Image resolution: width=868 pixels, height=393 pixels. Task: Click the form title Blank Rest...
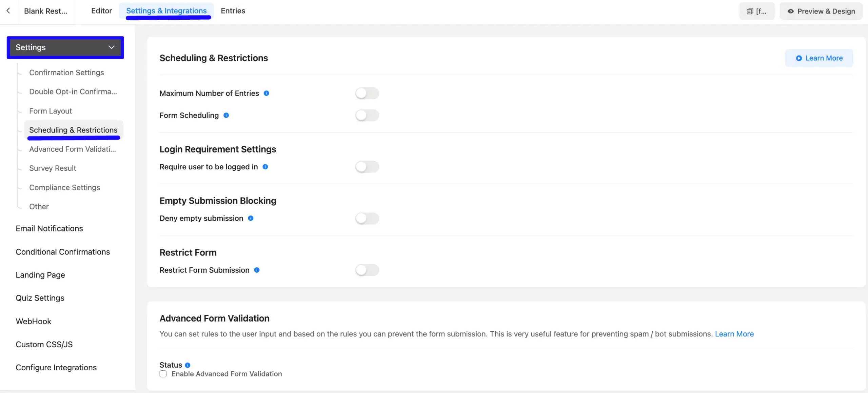(x=46, y=11)
